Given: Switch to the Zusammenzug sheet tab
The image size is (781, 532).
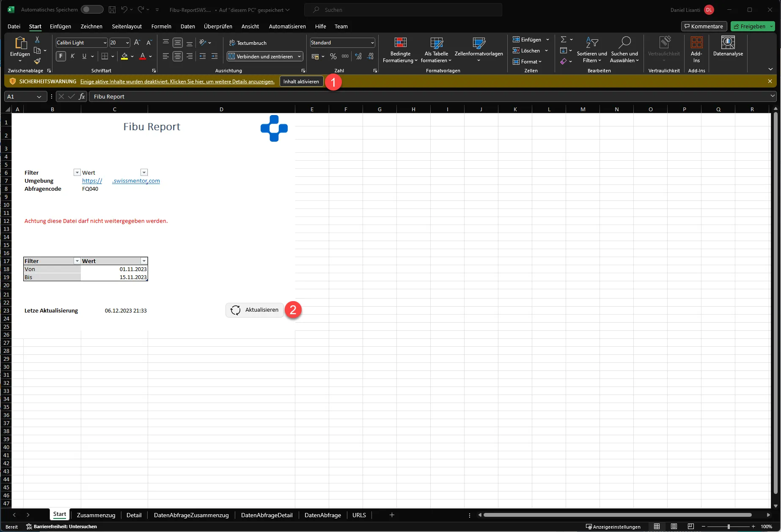Looking at the screenshot, I should pyautogui.click(x=96, y=515).
